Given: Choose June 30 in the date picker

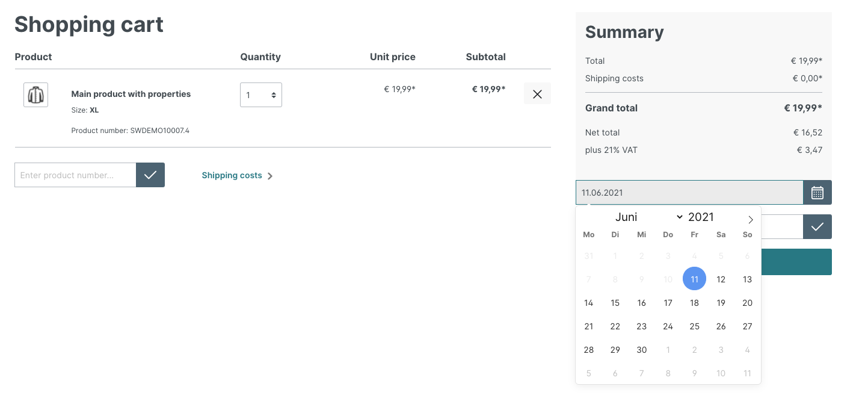Looking at the screenshot, I should click(x=641, y=350).
